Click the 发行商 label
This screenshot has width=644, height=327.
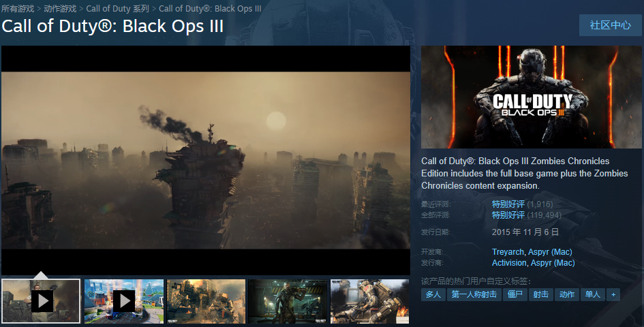click(432, 263)
